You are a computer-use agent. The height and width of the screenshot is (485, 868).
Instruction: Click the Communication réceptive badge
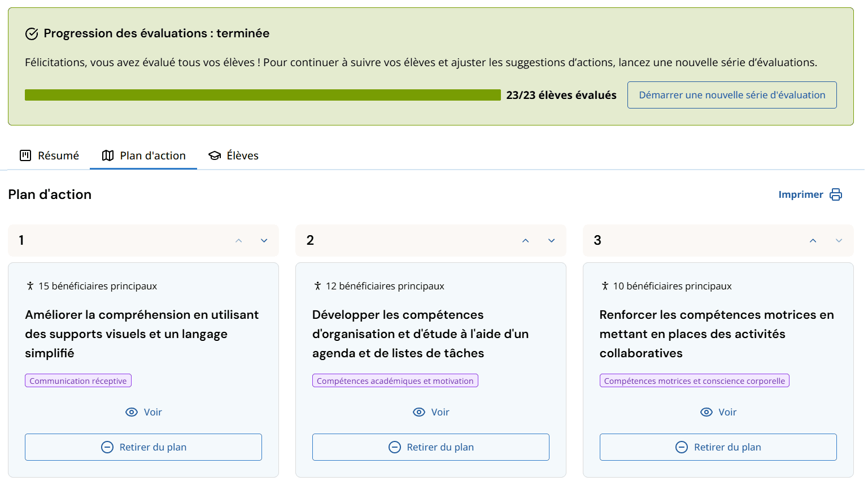click(x=78, y=380)
